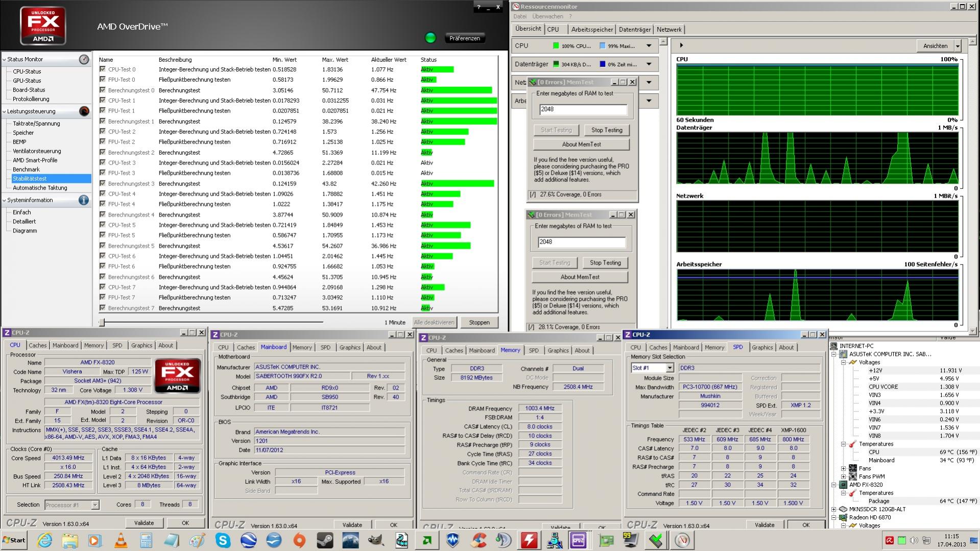Click the Systeminformation blue info icon
This screenshot has height=551, width=980.
84,200
